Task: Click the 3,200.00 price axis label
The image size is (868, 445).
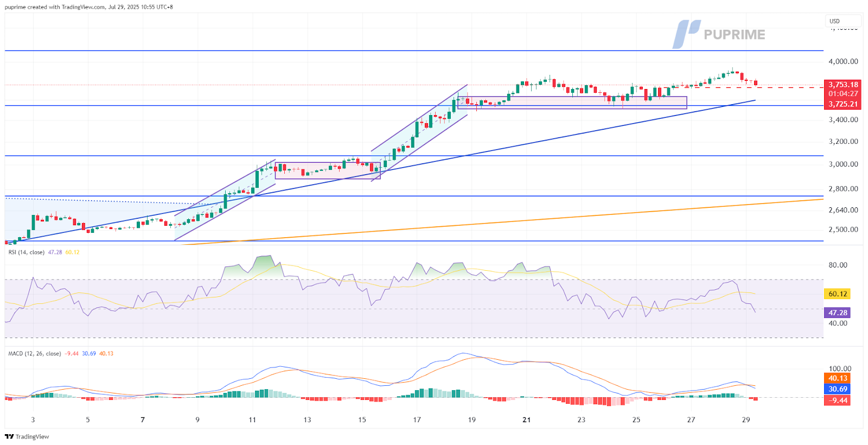Action: click(x=843, y=141)
